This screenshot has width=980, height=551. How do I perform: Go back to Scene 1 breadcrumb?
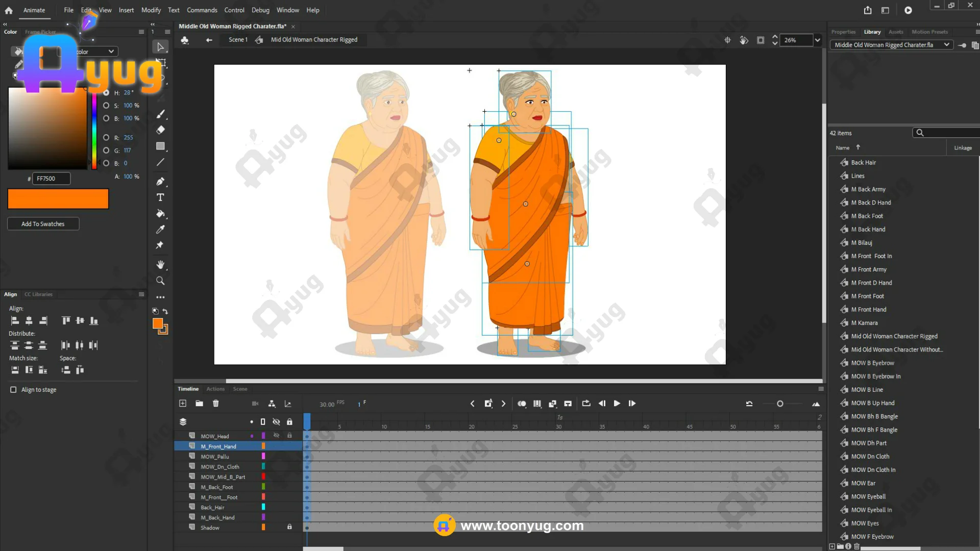click(238, 40)
